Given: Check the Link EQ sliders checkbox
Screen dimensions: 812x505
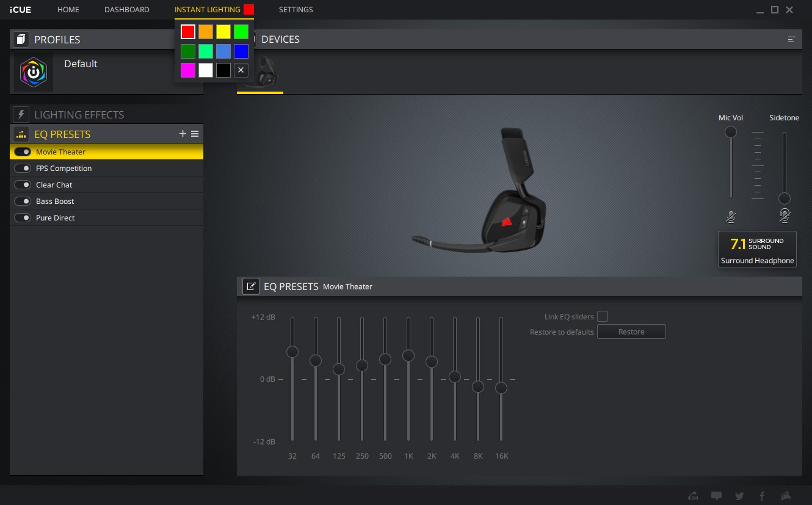Looking at the screenshot, I should click(603, 316).
